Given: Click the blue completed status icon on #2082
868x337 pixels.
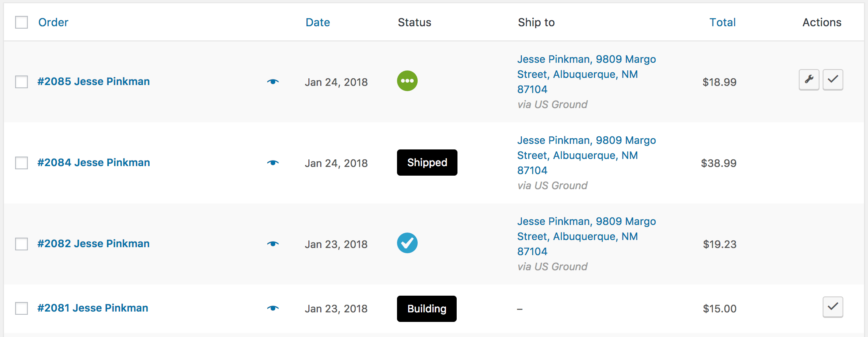Looking at the screenshot, I should (407, 243).
